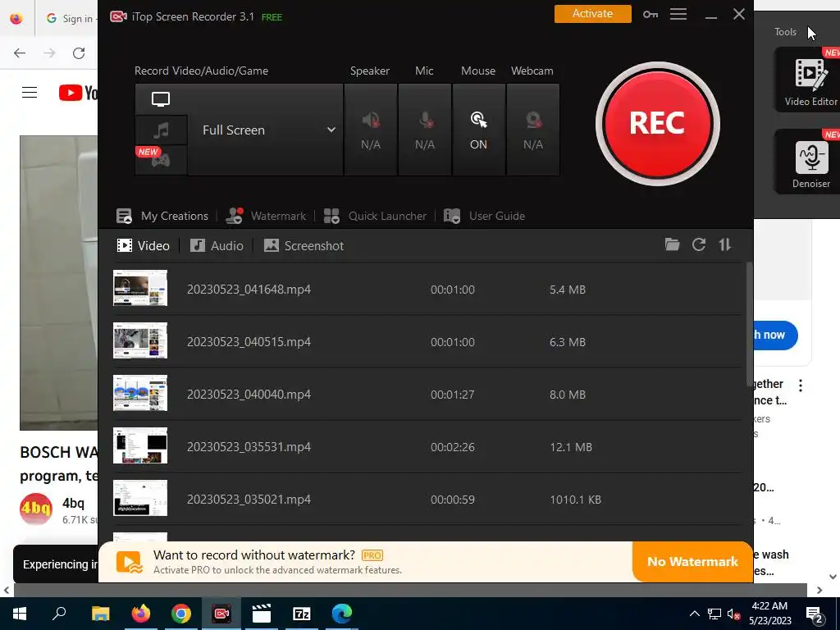Open Google Chrome from the taskbar
840x630 pixels.
(181, 614)
